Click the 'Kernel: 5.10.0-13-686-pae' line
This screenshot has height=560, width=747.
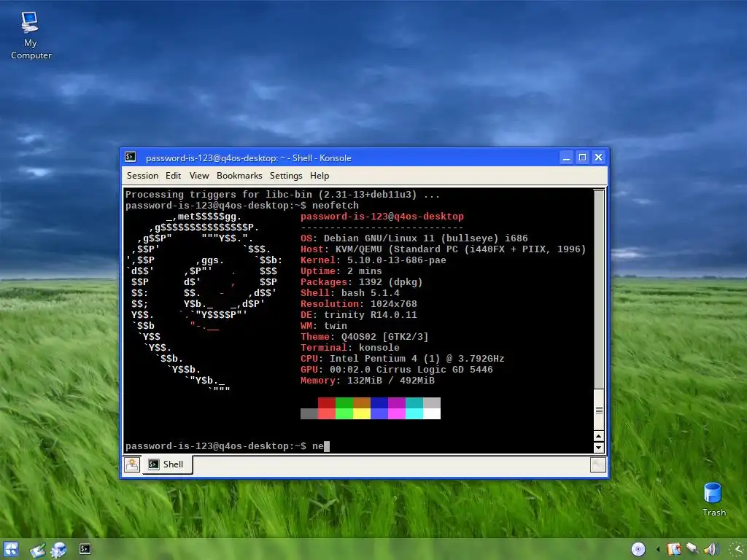(x=373, y=260)
